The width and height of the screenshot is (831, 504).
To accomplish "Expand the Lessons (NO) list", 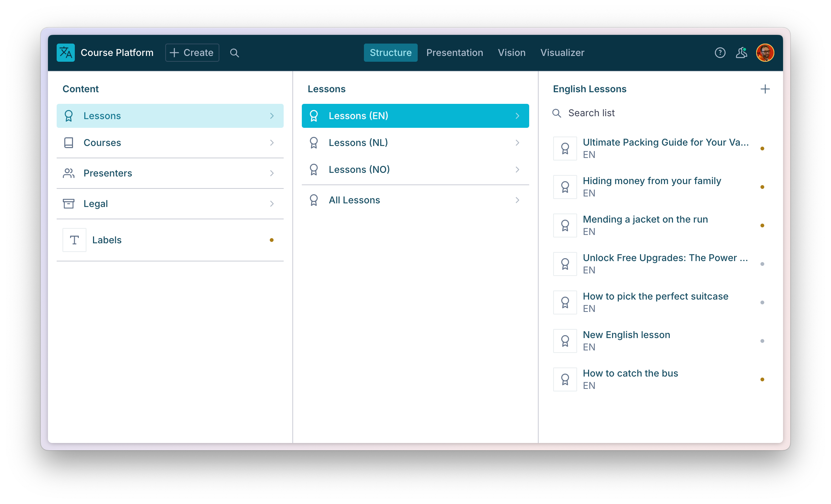I will tap(415, 169).
